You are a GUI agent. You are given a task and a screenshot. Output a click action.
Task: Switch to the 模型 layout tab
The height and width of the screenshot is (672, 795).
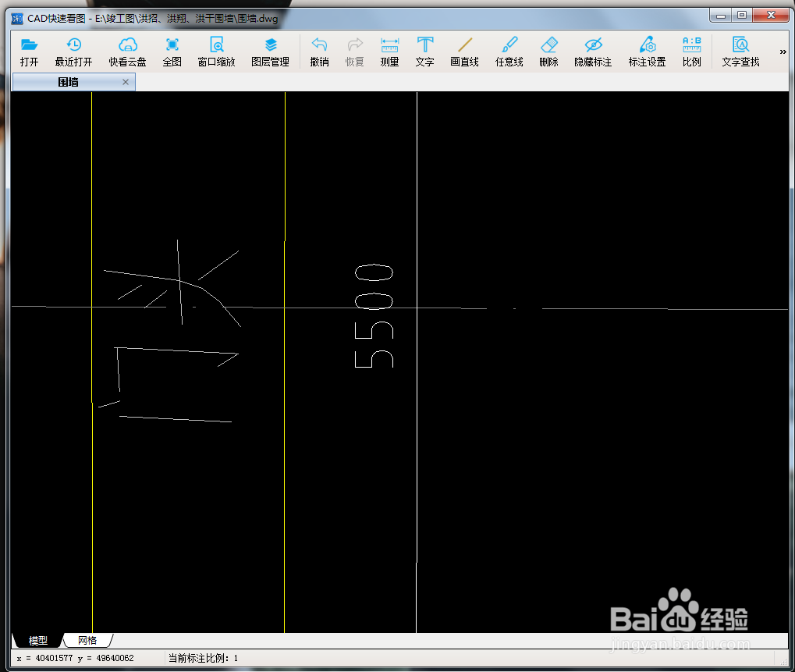pyautogui.click(x=38, y=641)
